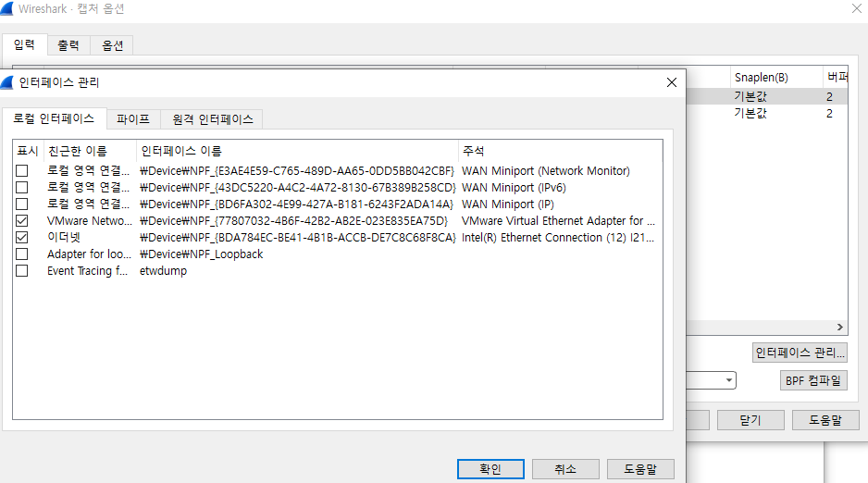
Task: Click the 이더넷 friendly name
Action: pyautogui.click(x=64, y=238)
